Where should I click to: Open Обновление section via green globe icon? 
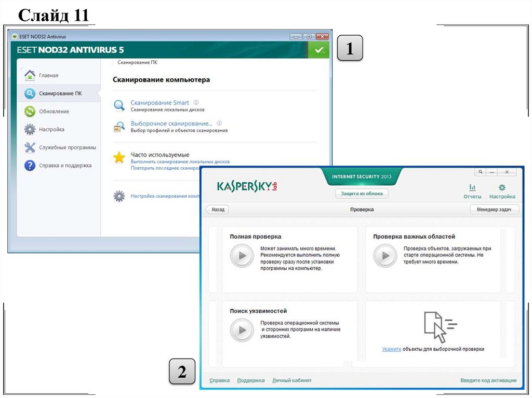30,112
